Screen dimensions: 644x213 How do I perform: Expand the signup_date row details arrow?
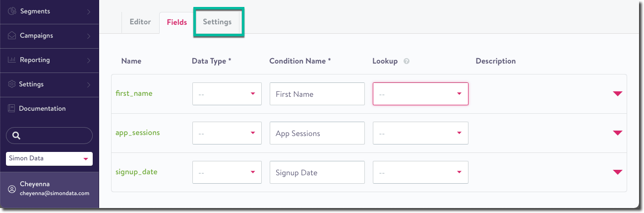pyautogui.click(x=617, y=172)
